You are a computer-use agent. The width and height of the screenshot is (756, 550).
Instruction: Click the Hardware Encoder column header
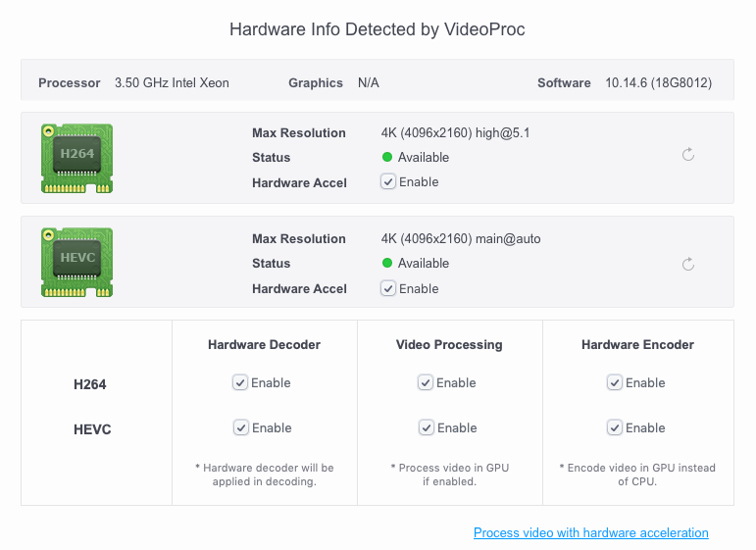[x=637, y=344]
